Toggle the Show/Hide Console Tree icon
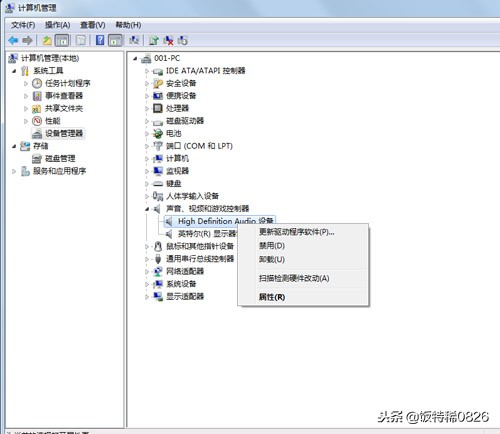The image size is (500, 434). (62, 40)
